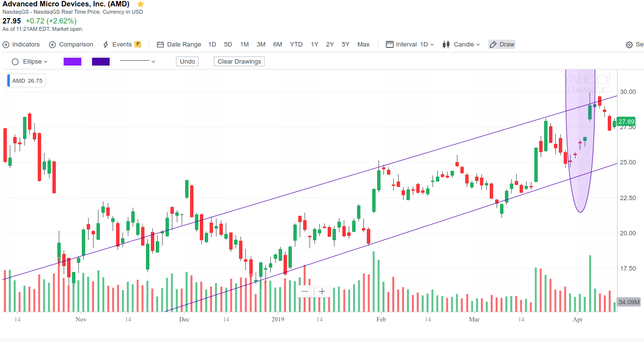Click the As of 11:21AM EDT timestamp

43,29
